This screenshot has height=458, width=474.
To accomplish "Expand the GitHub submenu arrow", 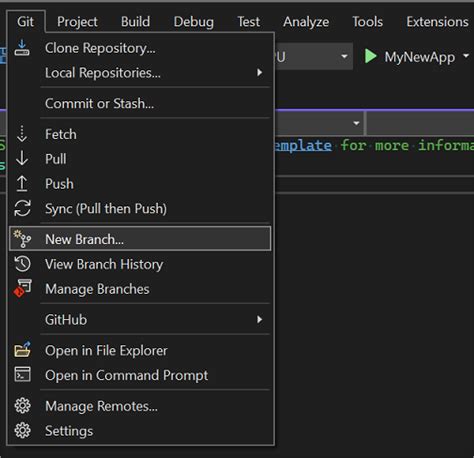I will tap(259, 320).
